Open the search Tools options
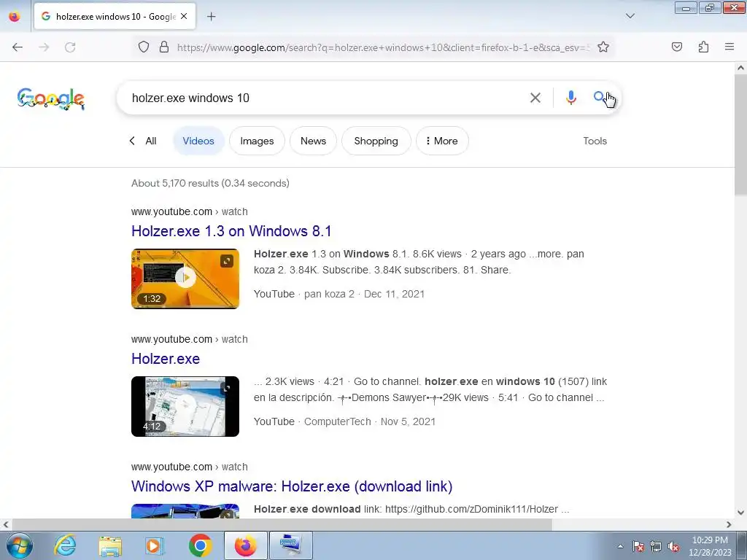The image size is (747, 560). pos(595,141)
